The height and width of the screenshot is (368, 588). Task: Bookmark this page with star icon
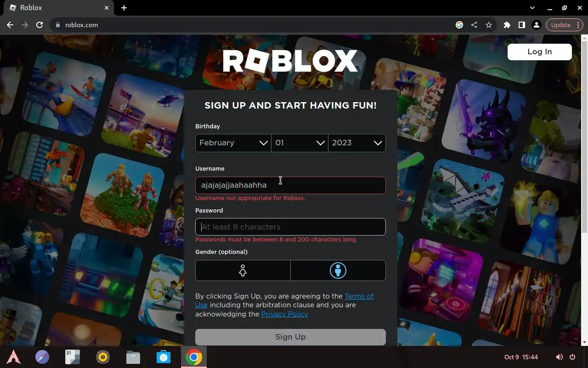(x=489, y=25)
